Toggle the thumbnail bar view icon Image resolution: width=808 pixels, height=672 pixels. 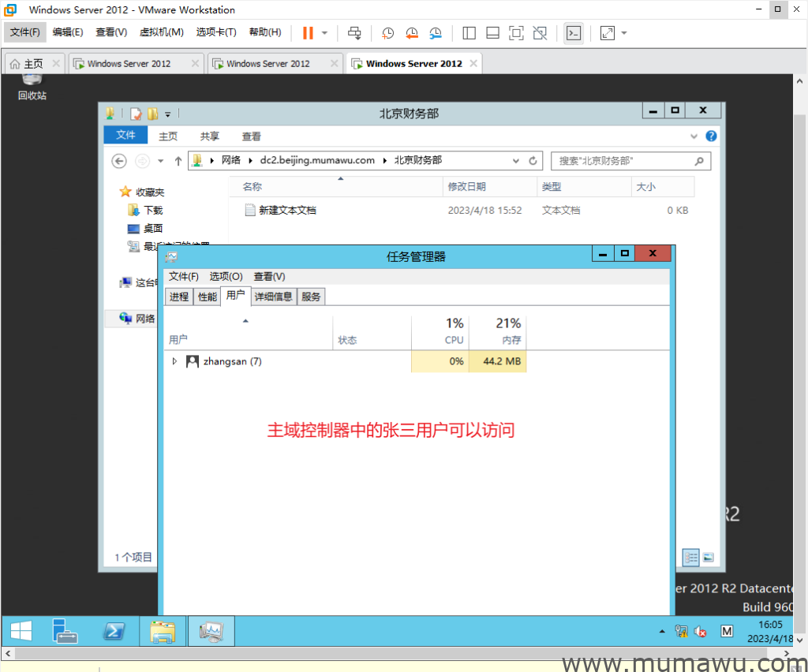492,33
